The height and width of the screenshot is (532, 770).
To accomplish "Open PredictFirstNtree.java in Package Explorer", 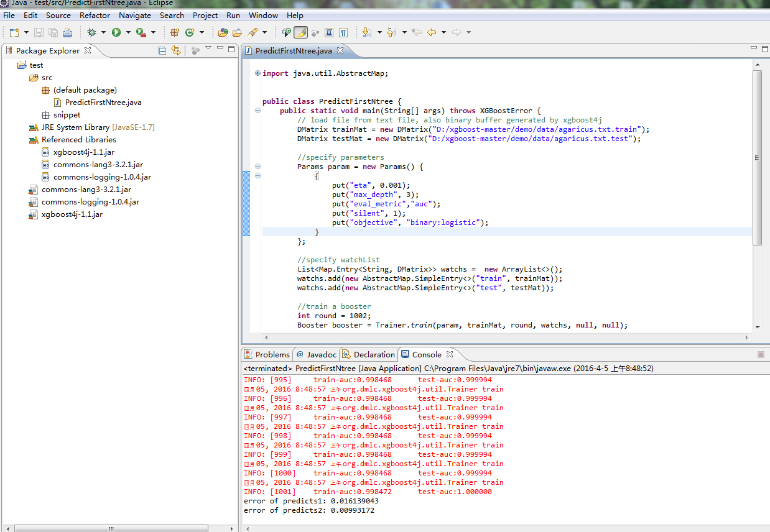I will [103, 103].
